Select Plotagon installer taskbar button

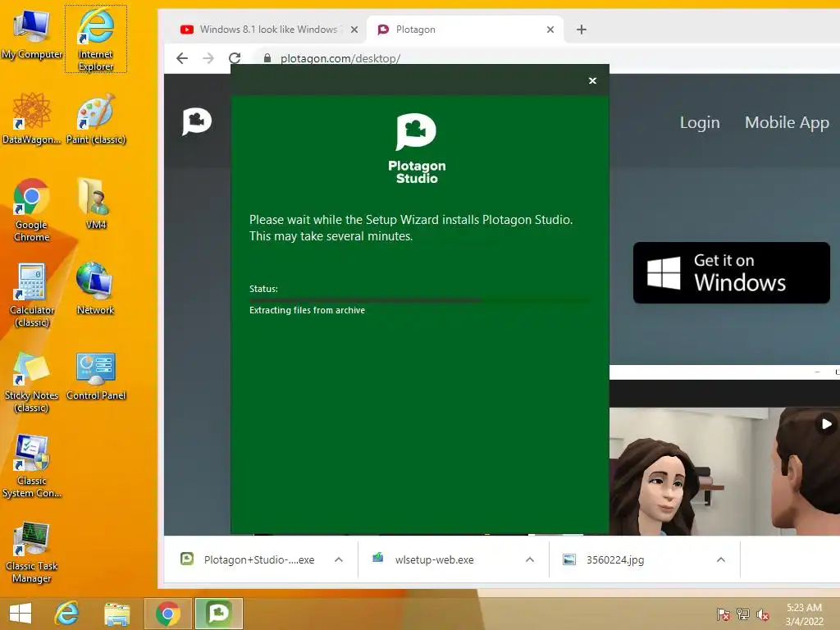pyautogui.click(x=218, y=614)
